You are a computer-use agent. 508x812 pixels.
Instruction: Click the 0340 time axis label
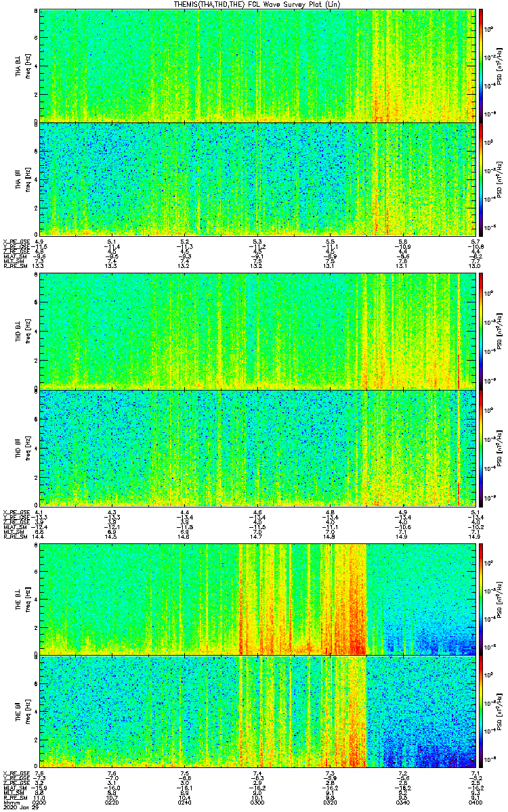[x=402, y=803]
